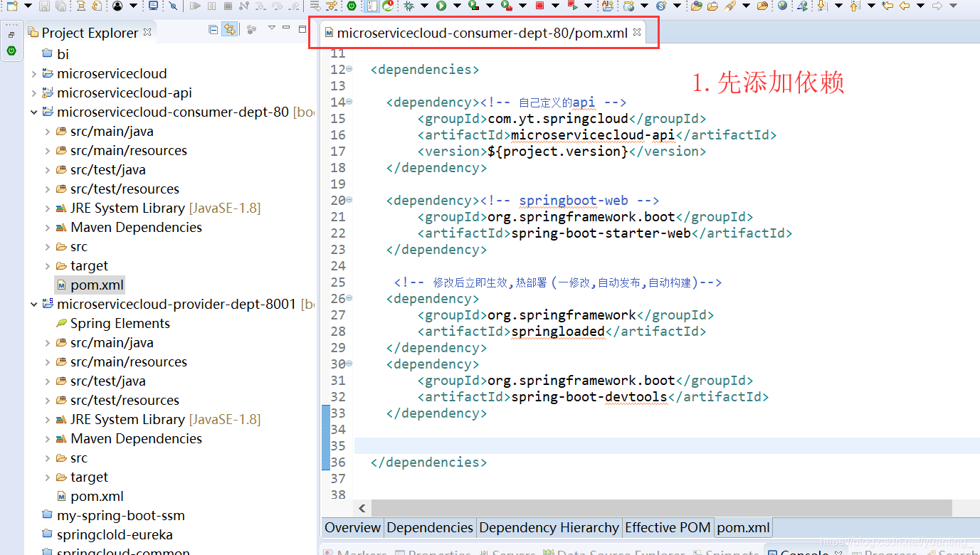Click green power icon in left trim
Viewport: 980px width, 555px height.
tap(11, 51)
